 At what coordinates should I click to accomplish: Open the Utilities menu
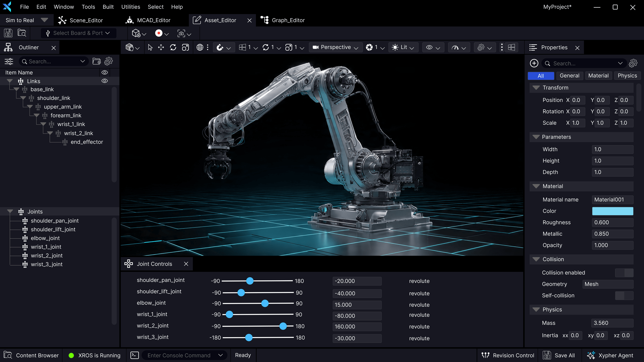[130, 7]
